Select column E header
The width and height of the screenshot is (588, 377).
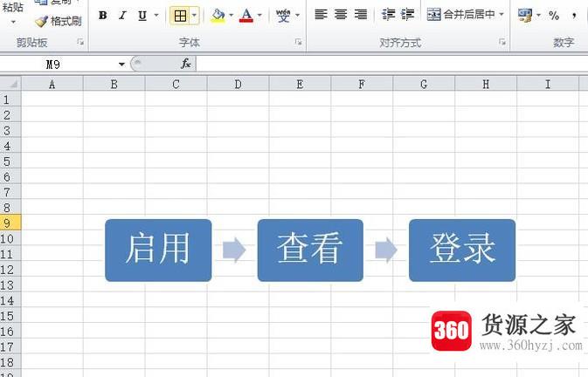tap(300, 85)
